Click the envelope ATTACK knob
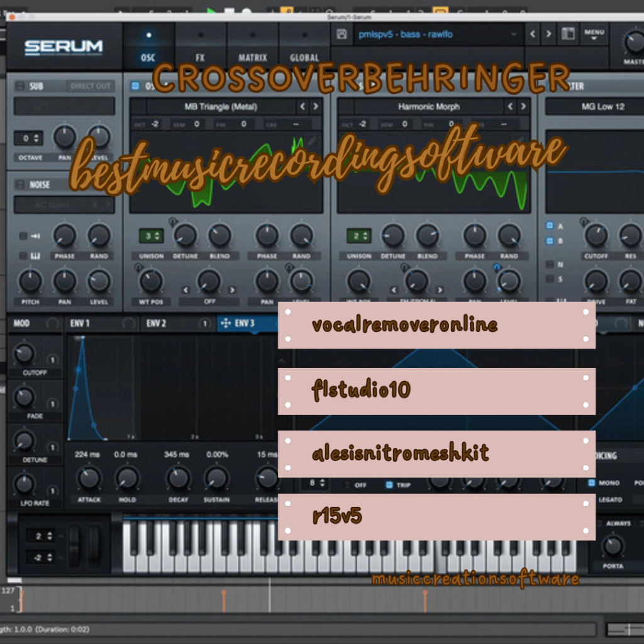Image resolution: width=644 pixels, height=644 pixels. pyautogui.click(x=89, y=478)
